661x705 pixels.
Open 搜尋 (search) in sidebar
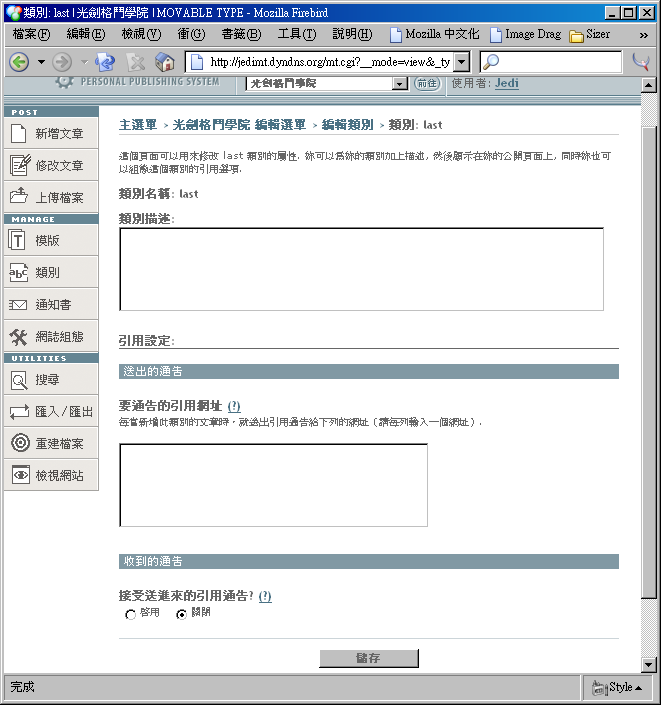[51, 379]
